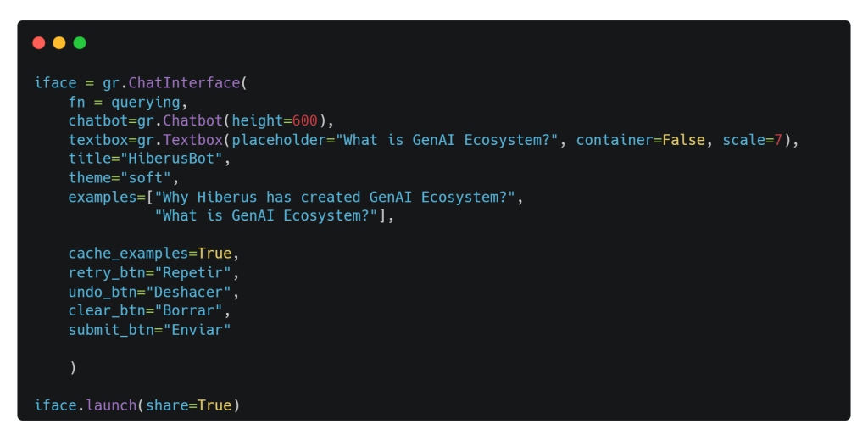Click the share=True argument
The image size is (868, 441).
coord(188,405)
